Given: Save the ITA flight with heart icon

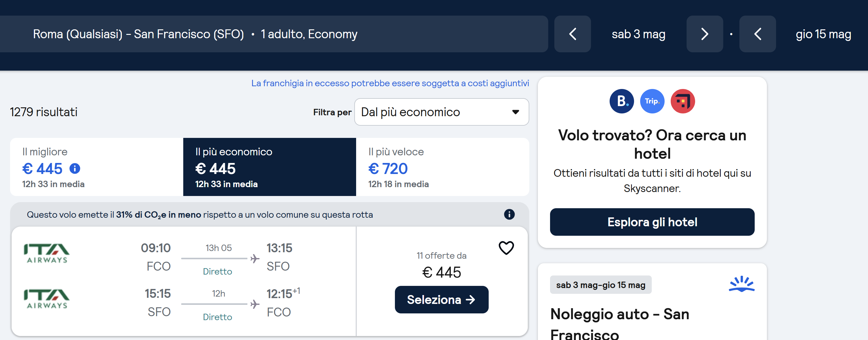Looking at the screenshot, I should point(506,248).
